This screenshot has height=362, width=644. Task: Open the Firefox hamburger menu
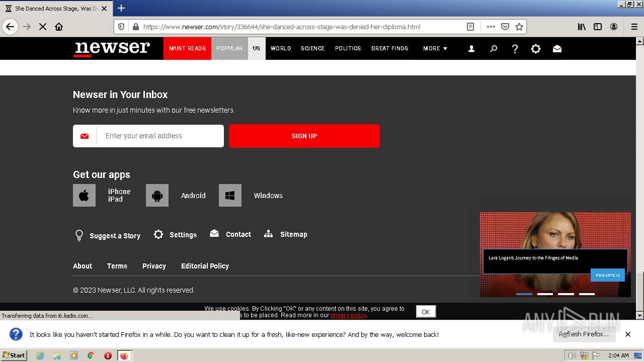pos(634,27)
